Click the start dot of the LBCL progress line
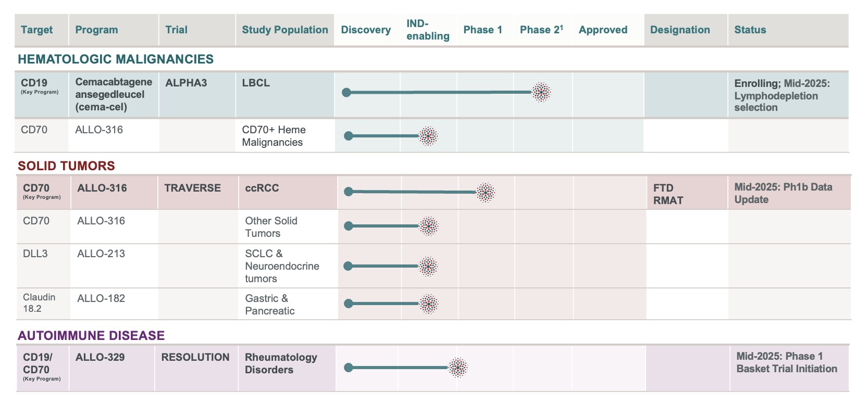 pos(346,93)
